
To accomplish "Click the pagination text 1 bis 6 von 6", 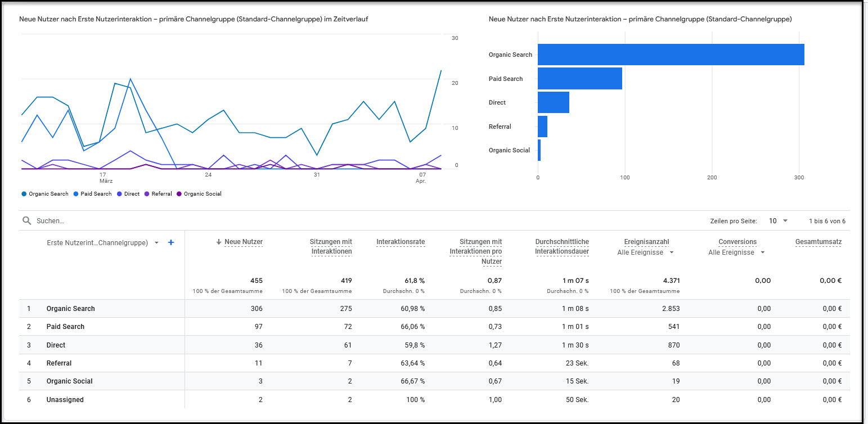I will click(827, 221).
